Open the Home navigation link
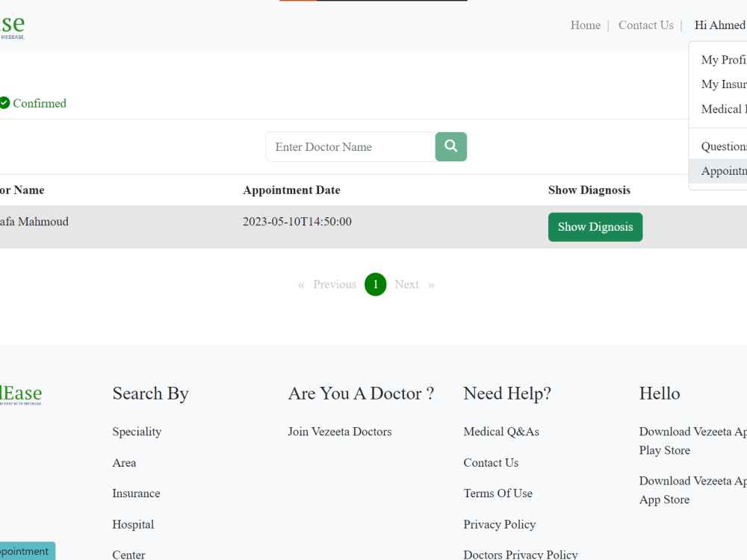The image size is (747, 560). (586, 25)
